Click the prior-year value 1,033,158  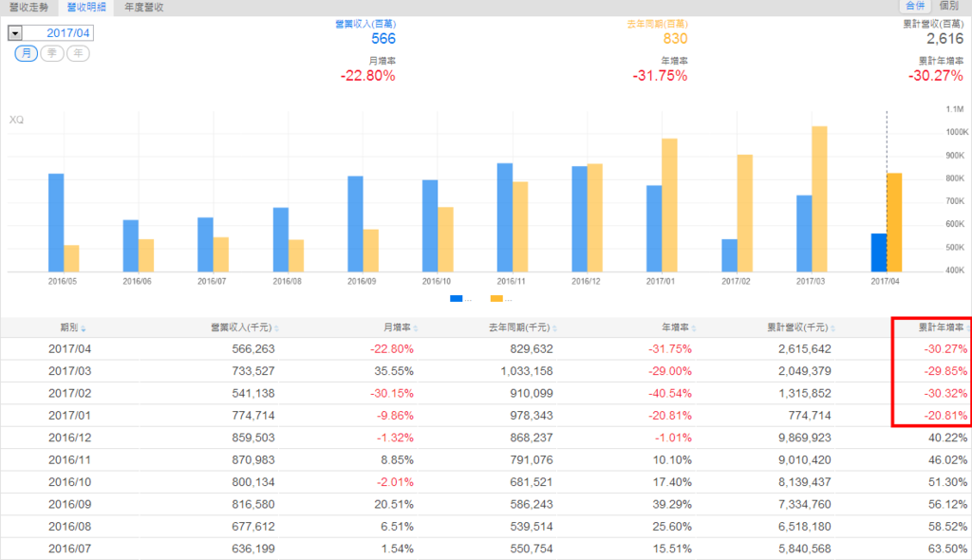[x=527, y=371]
